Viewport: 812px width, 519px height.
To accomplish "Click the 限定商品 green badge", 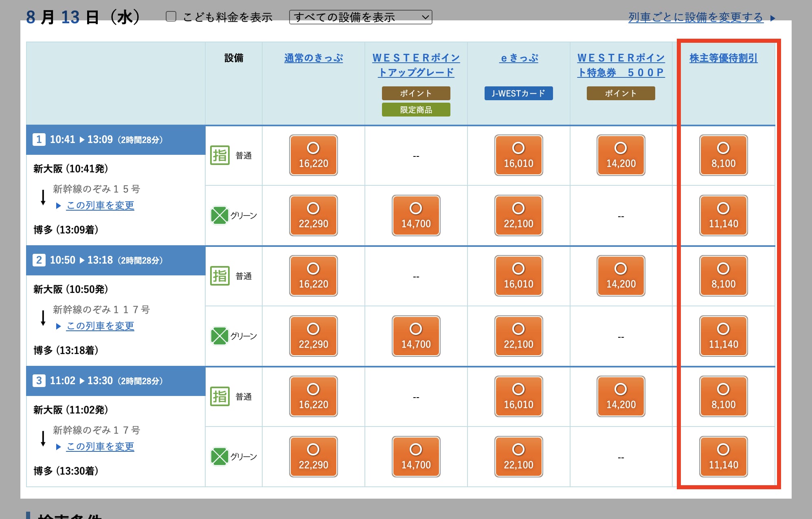I will pyautogui.click(x=416, y=110).
